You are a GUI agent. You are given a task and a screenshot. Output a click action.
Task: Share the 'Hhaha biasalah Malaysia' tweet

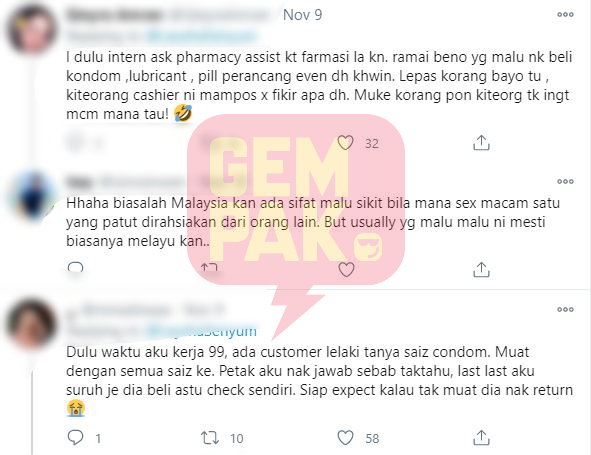481,270
